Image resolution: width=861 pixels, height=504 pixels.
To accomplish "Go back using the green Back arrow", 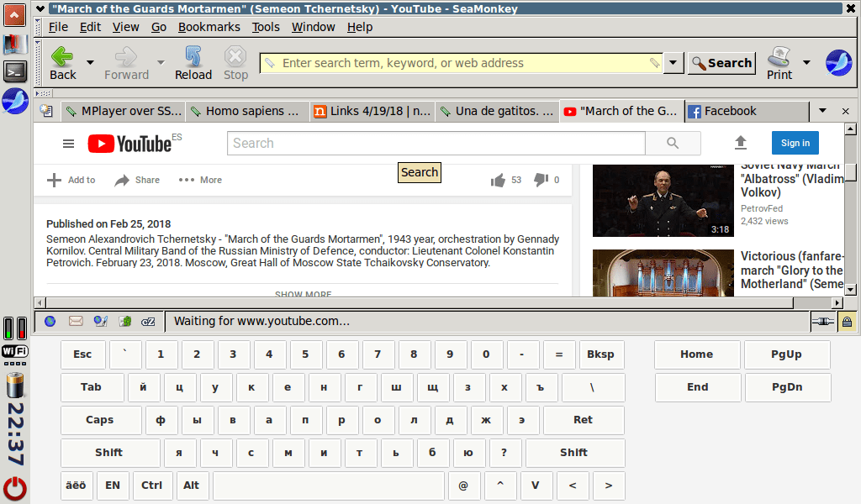I will pyautogui.click(x=62, y=63).
